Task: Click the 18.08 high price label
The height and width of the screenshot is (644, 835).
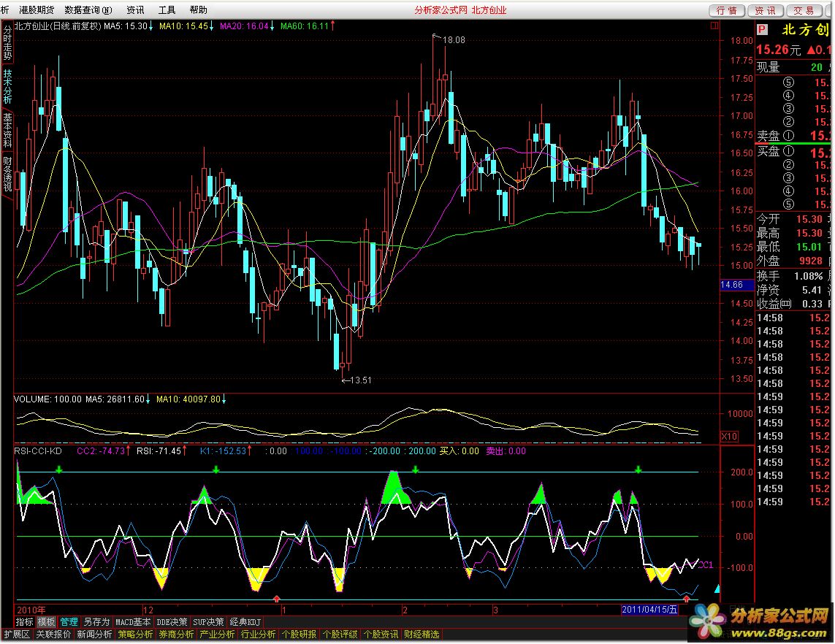Action: tap(453, 40)
